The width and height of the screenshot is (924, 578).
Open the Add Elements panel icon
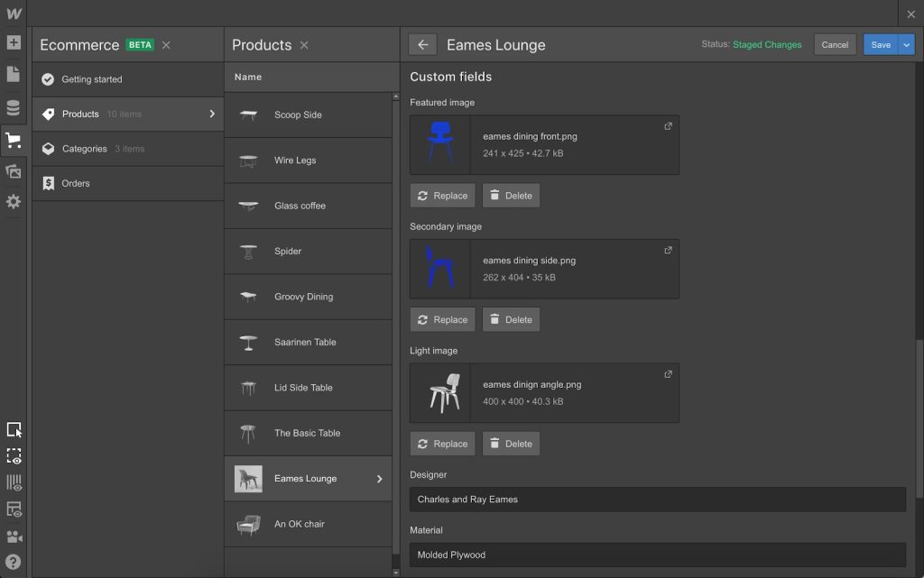14,42
